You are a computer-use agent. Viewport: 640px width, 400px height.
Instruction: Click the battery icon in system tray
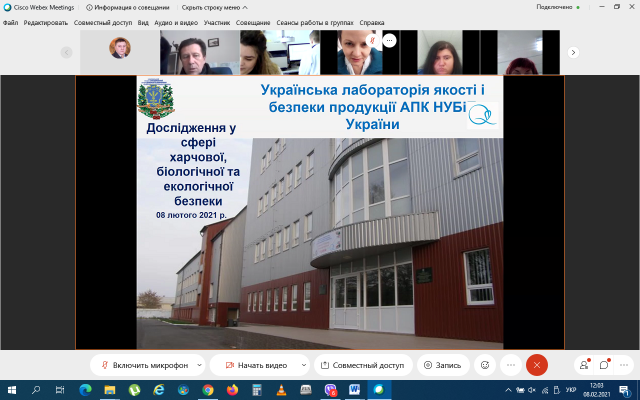click(520, 390)
